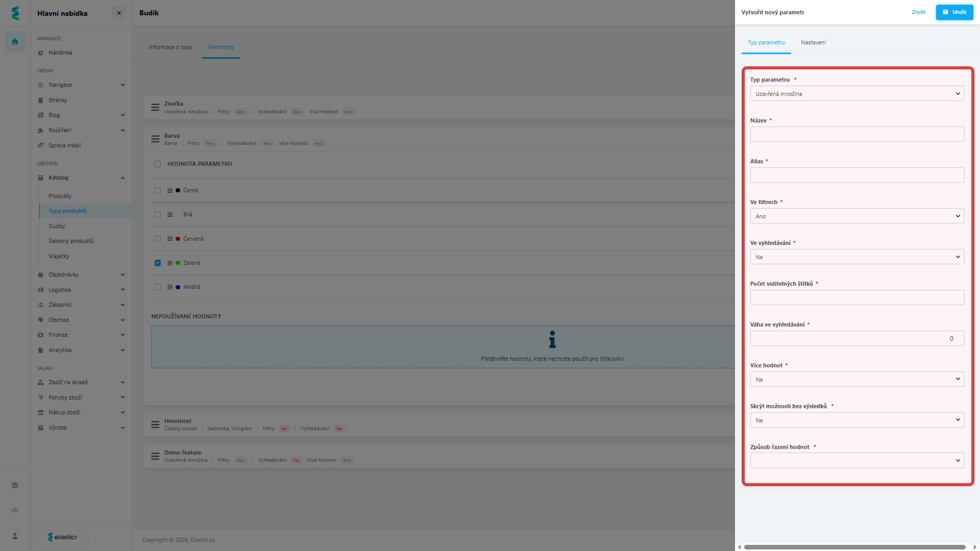The height and width of the screenshot is (551, 980).
Task: Uncheck the Zelená value checkbox
Action: (158, 263)
